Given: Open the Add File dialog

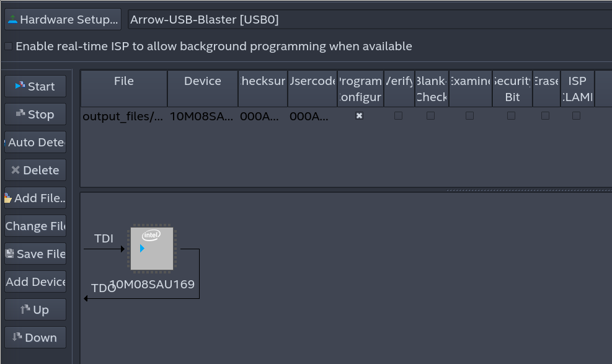Looking at the screenshot, I should 35,198.
